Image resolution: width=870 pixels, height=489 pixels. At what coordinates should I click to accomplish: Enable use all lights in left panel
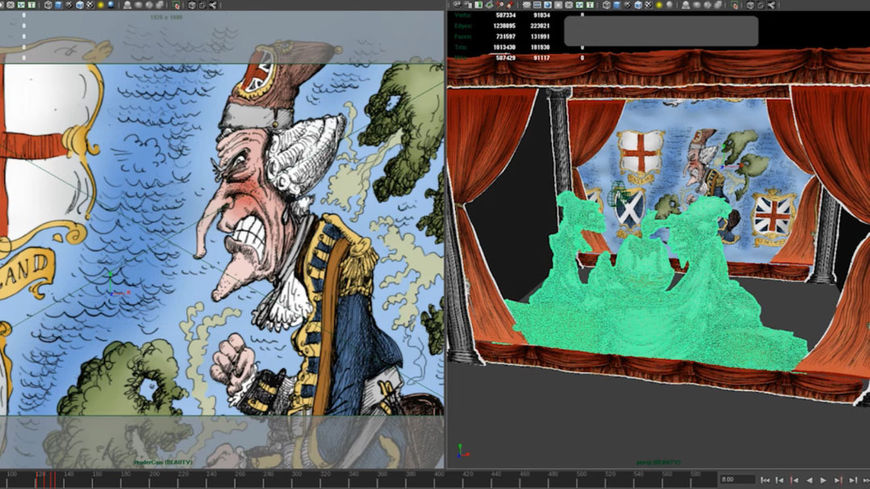point(100,5)
